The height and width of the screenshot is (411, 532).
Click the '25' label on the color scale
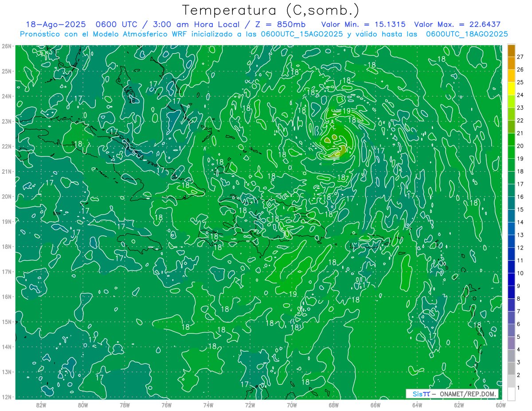click(520, 82)
